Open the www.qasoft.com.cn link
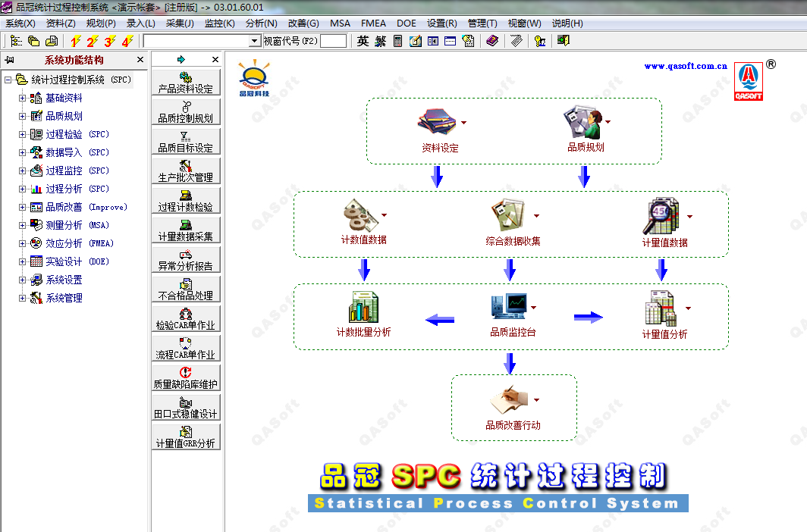807x532 pixels. coord(686,66)
